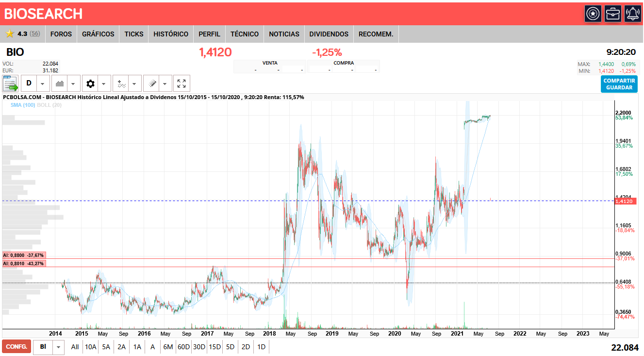
Task: Click the CONFG. button
Action: [x=17, y=347]
